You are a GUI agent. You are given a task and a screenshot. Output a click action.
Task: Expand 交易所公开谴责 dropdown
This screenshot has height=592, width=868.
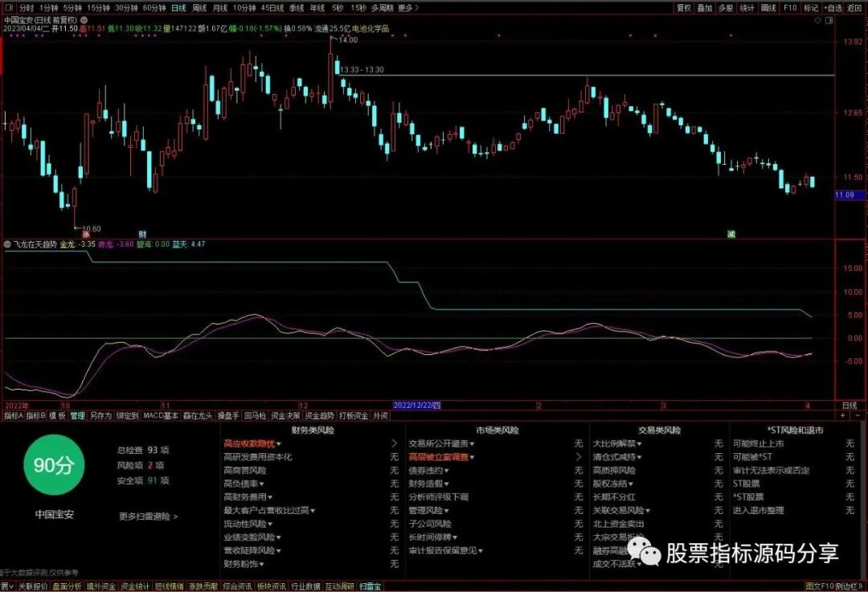click(441, 443)
